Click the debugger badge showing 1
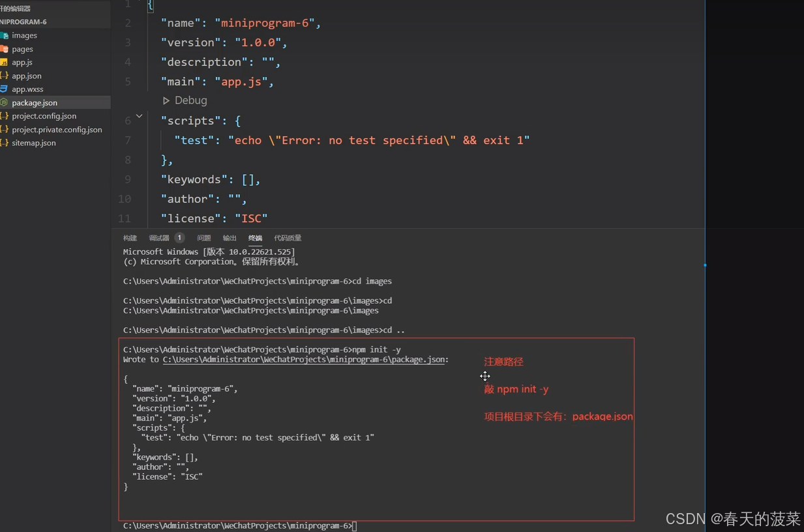The height and width of the screenshot is (532, 804). click(x=179, y=238)
